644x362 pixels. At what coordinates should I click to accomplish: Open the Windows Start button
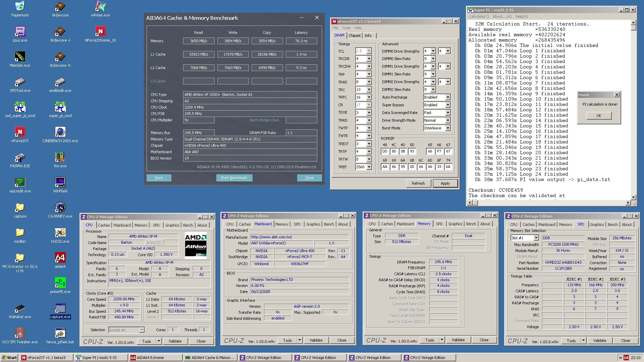pos(9,358)
